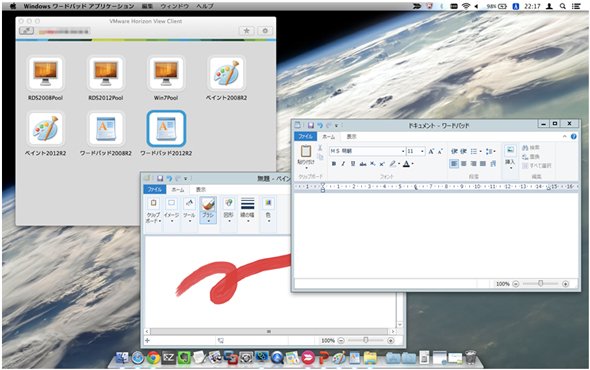Toggle Superscript in WordPad
Screen dimensions: 590x370
(x=382, y=164)
